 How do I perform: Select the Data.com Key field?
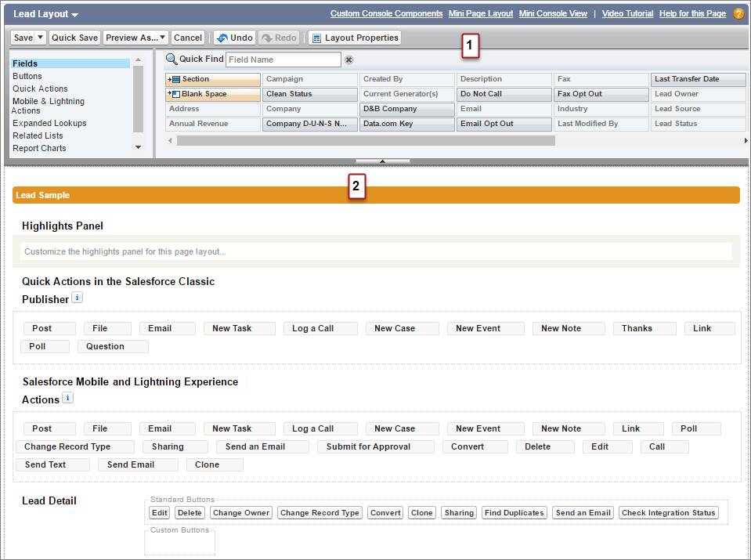(407, 124)
